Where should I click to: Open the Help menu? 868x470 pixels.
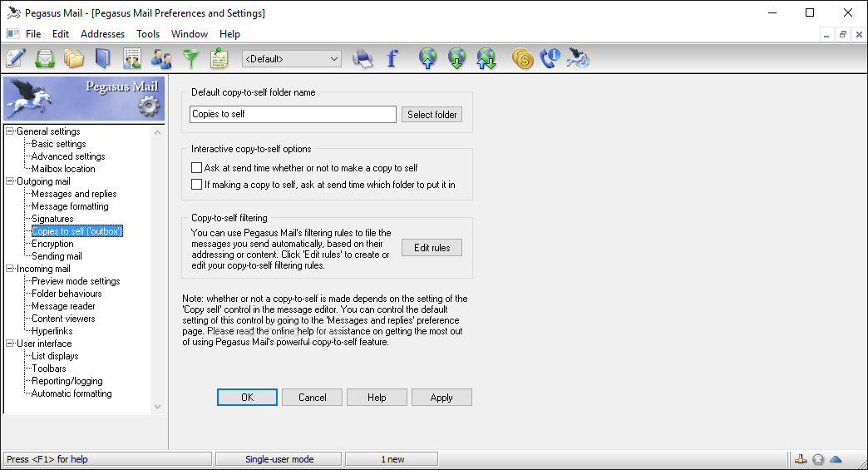pos(229,34)
